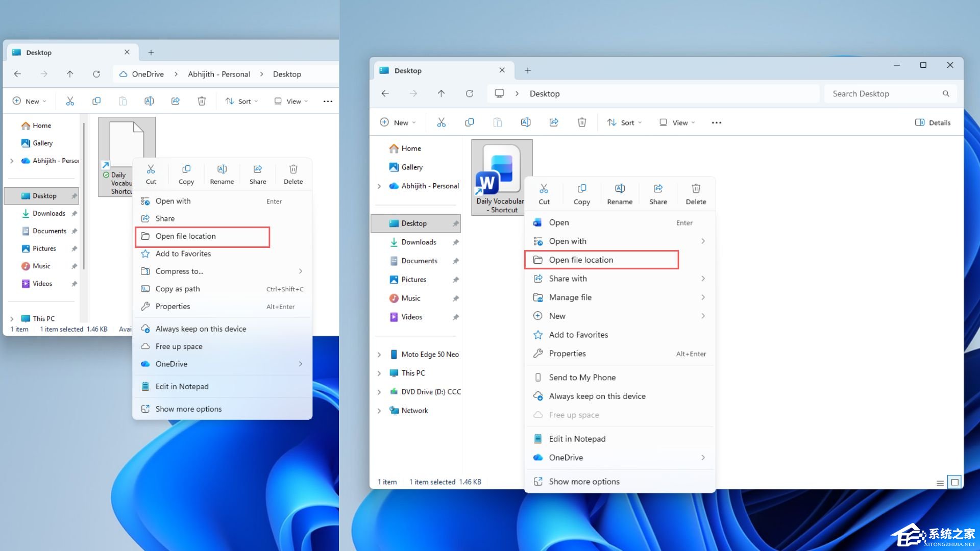Image resolution: width=980 pixels, height=551 pixels.
Task: Select the Cut icon in the toolbar
Action: coord(441,122)
